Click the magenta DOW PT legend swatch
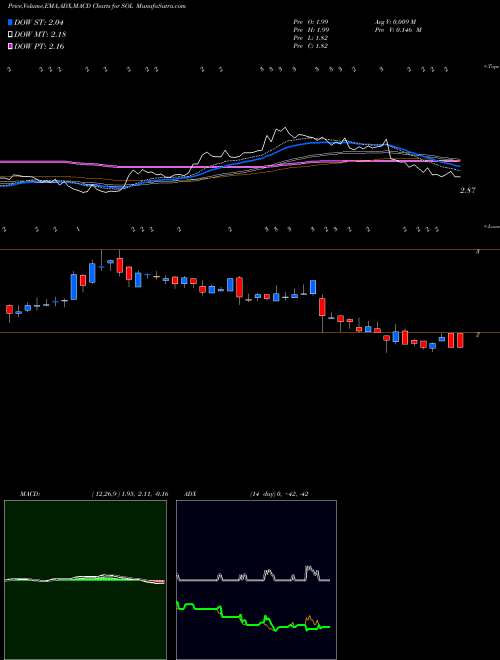The width and height of the screenshot is (500, 660). click(x=11, y=46)
